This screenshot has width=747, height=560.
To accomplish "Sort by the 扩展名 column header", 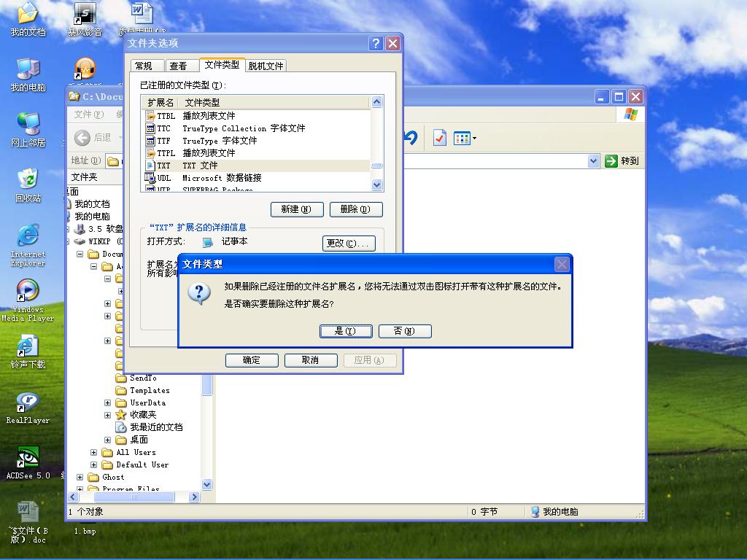I will coord(160,102).
